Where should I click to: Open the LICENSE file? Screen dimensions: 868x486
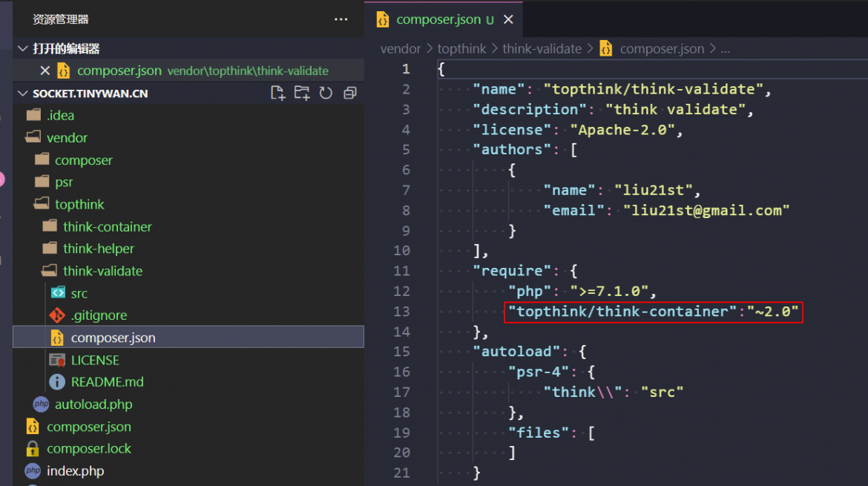point(95,361)
